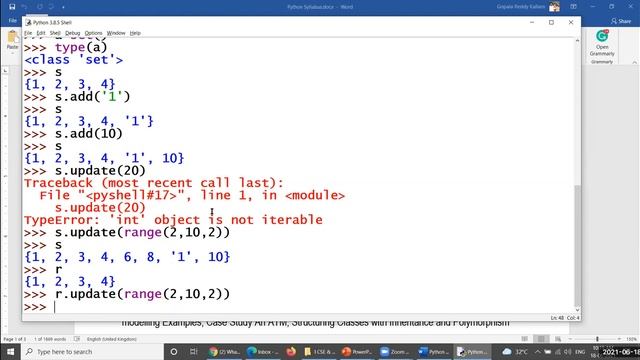Show hidden system tray icons

pos(538,351)
